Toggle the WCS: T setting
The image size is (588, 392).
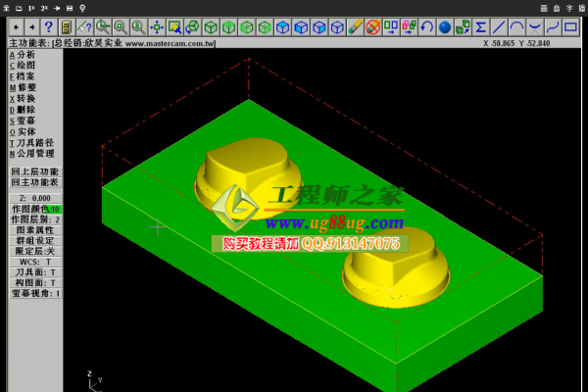pos(35,262)
